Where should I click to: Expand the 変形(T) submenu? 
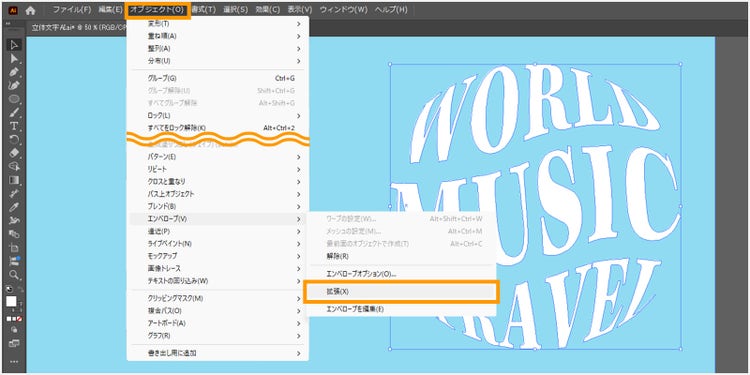(x=218, y=23)
